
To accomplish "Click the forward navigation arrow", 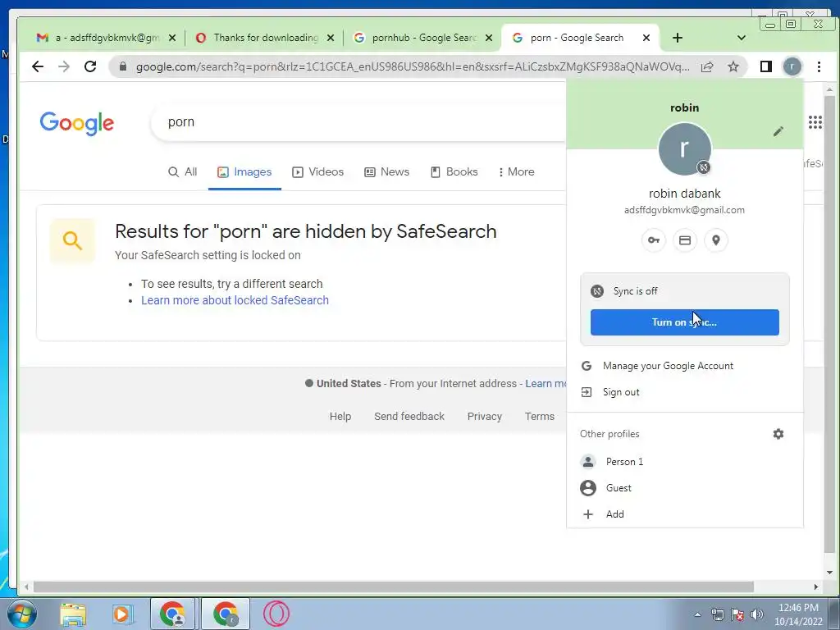I will 64,66.
